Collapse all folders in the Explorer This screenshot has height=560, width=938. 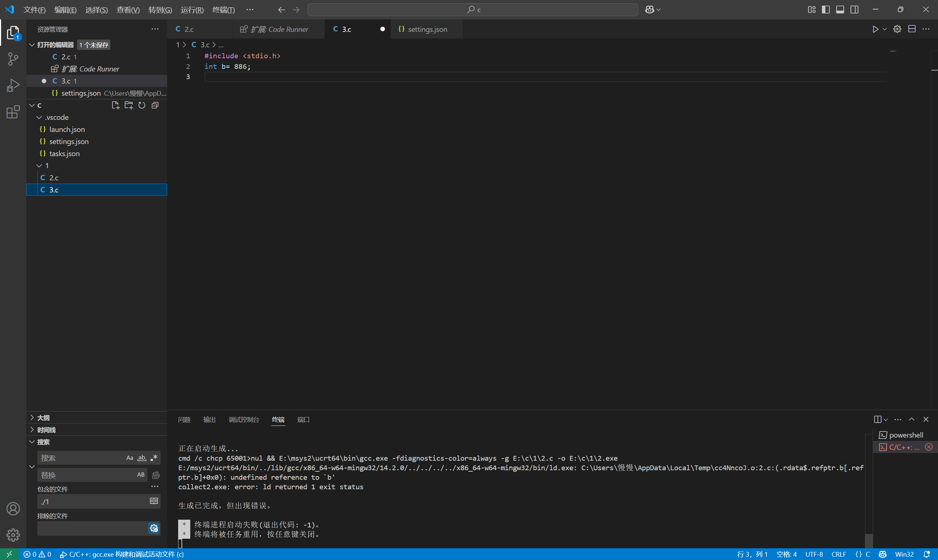point(155,105)
